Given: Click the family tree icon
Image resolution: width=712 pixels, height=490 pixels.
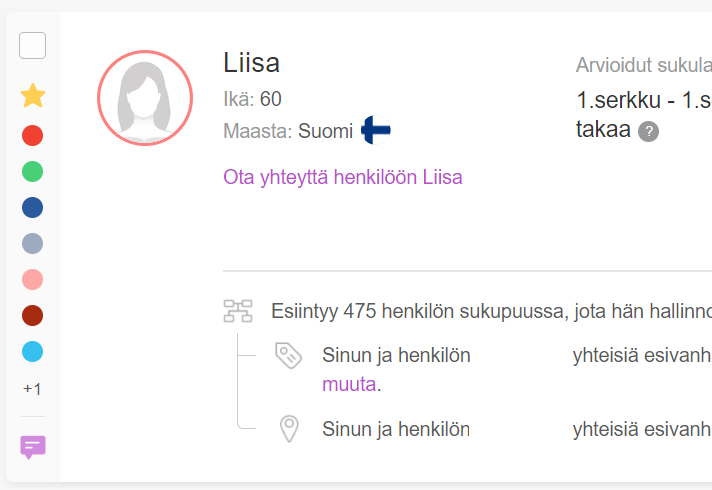Looking at the screenshot, I should [x=237, y=311].
